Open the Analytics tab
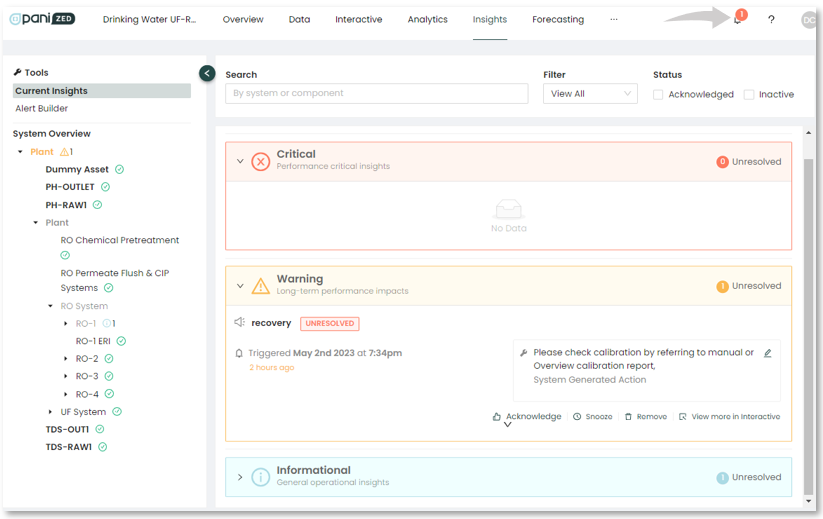 (427, 20)
